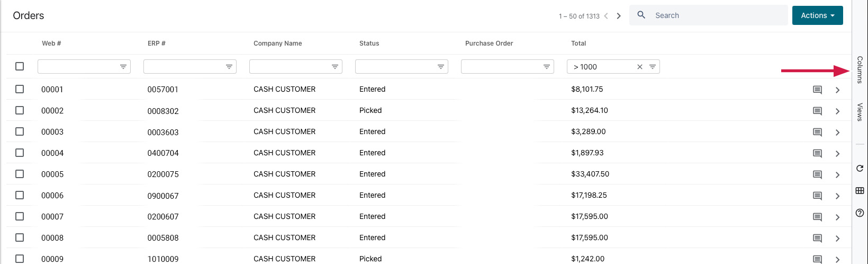This screenshot has width=868, height=264.
Task: Open the Views side tab
Action: coord(860,112)
